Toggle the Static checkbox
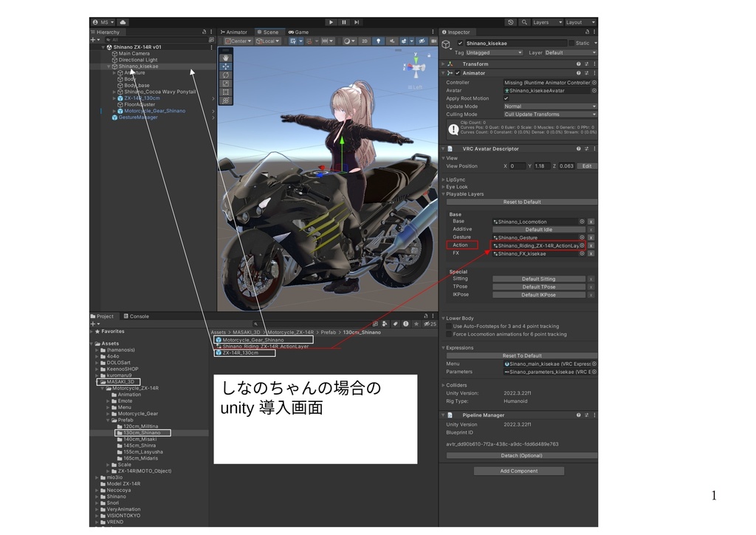This screenshot has height=535, width=756. 571,44
